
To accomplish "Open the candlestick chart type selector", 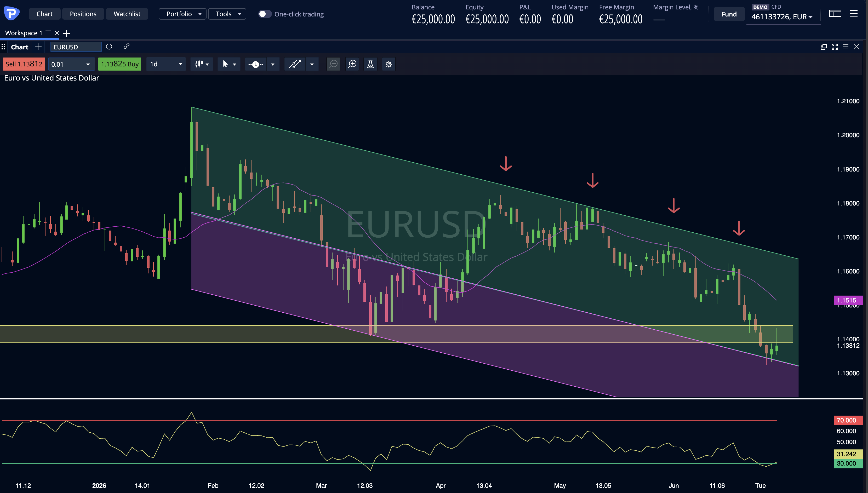I will [202, 64].
